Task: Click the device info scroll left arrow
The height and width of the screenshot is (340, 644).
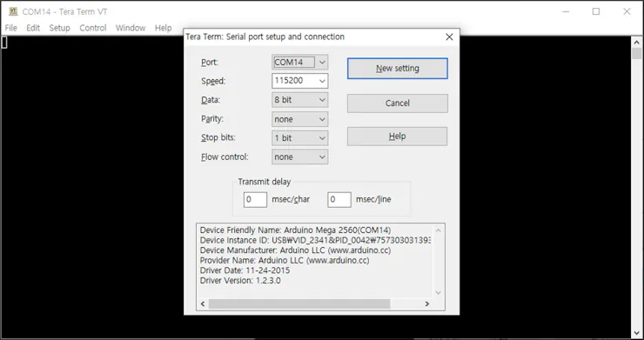Action: [x=203, y=303]
